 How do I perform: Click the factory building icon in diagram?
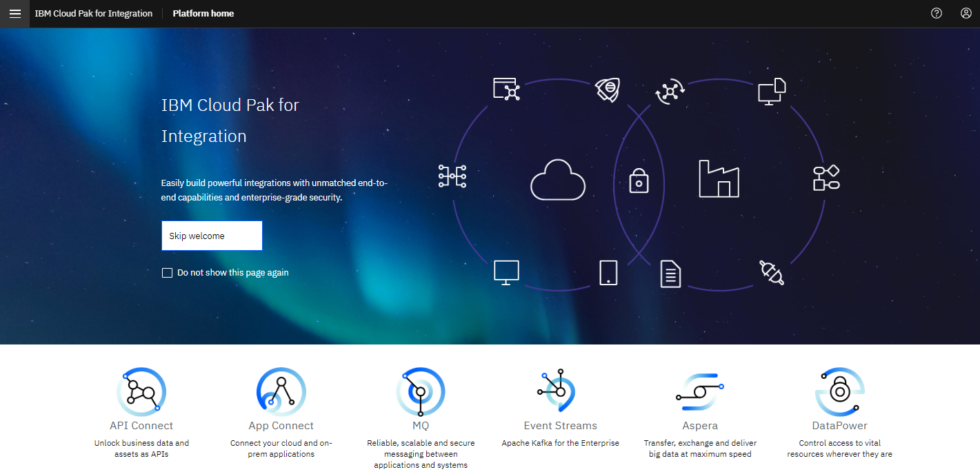click(719, 178)
